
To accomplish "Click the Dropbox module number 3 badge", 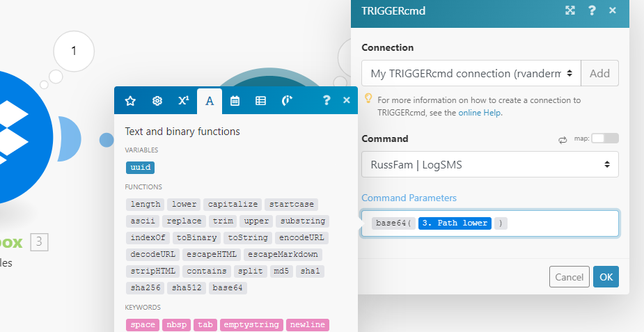I will click(39, 242).
